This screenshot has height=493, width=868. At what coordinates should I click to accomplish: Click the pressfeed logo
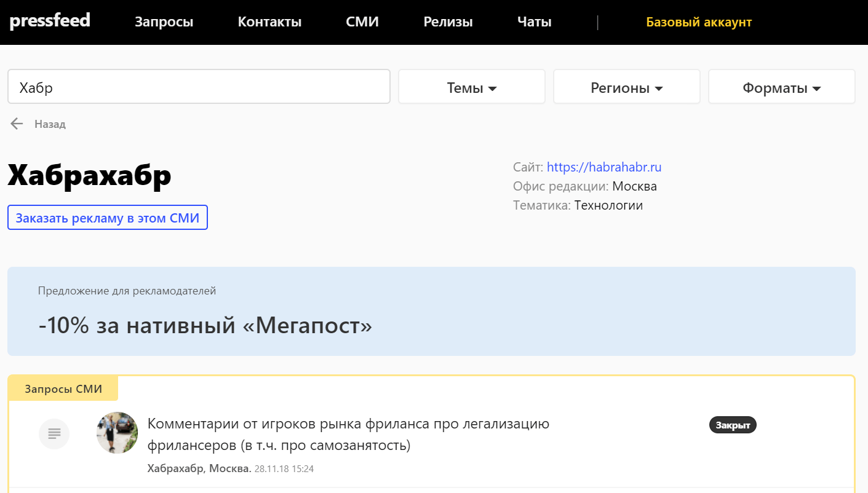pos(50,21)
